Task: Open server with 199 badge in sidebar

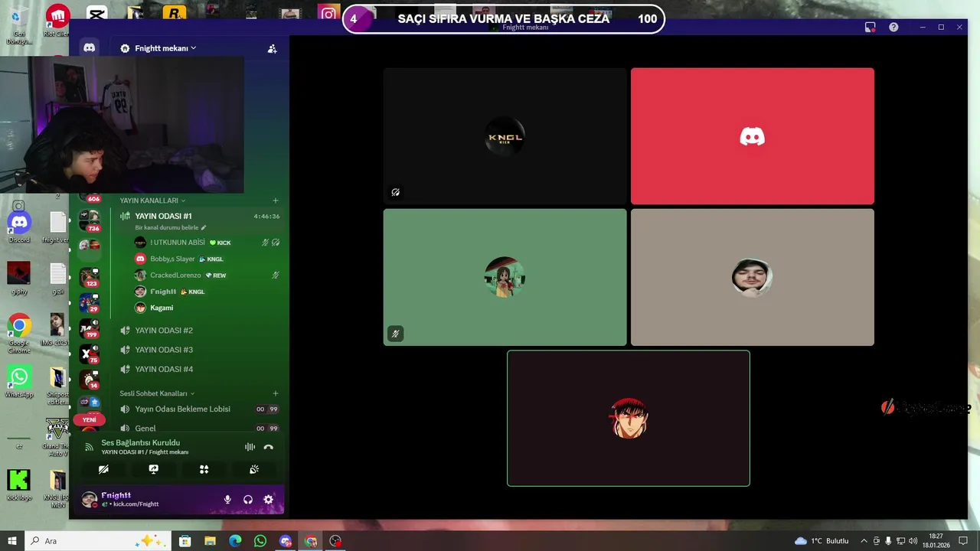Action: coord(90,328)
